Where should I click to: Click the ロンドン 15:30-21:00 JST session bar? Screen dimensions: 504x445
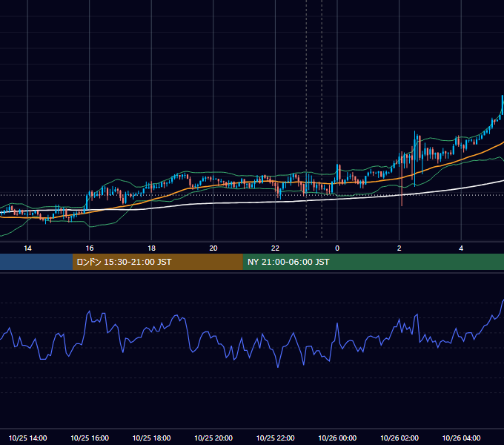click(157, 262)
